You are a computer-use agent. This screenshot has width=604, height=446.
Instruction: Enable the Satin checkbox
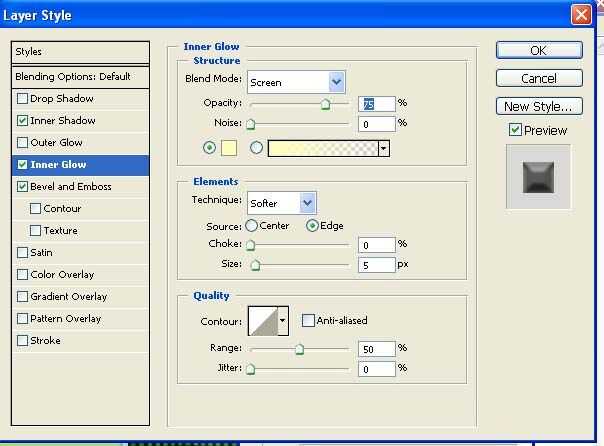pos(23,253)
